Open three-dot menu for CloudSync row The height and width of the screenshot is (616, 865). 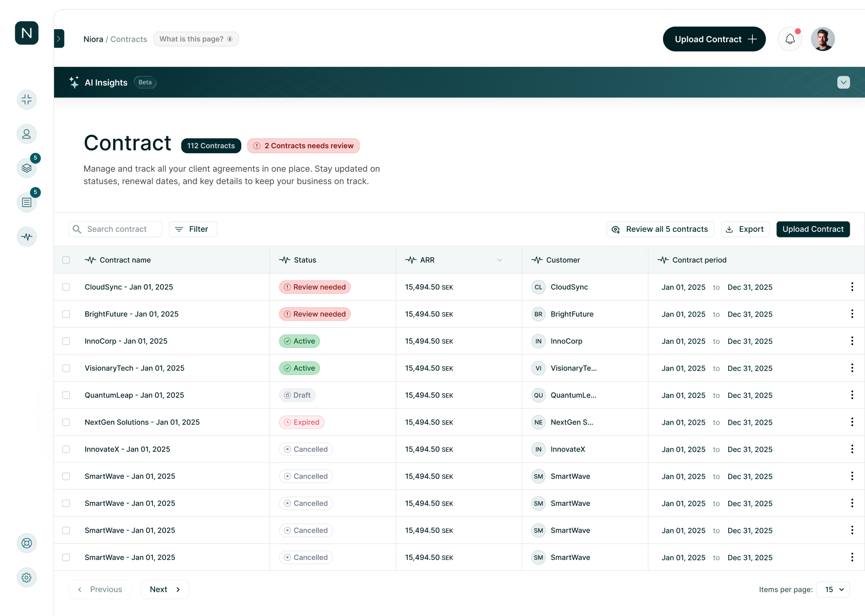point(852,287)
